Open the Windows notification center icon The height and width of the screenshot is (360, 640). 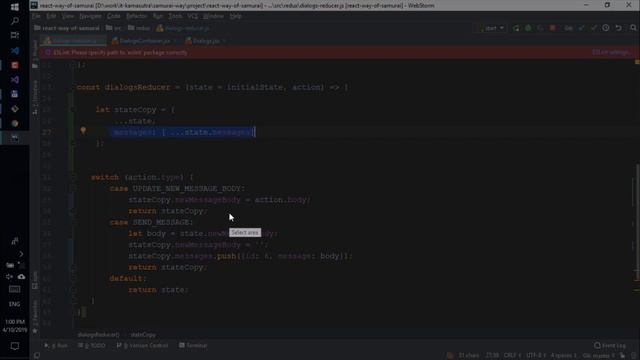point(15,346)
